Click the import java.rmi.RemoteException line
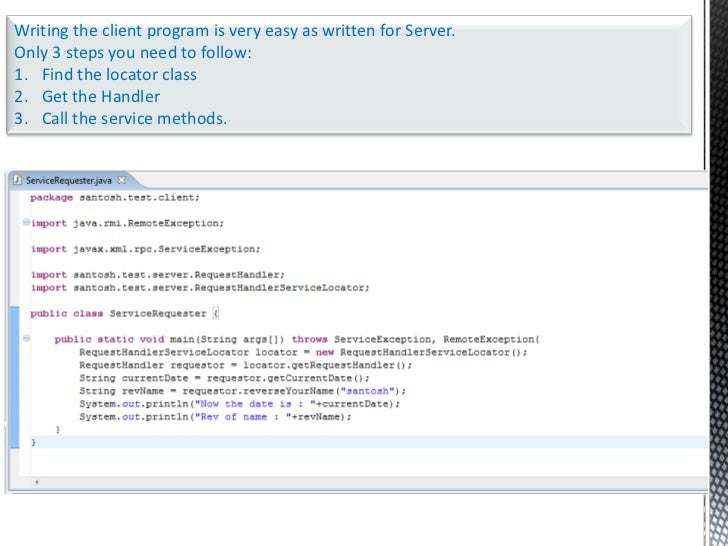Screen dimensions: 728x546 tap(130, 223)
